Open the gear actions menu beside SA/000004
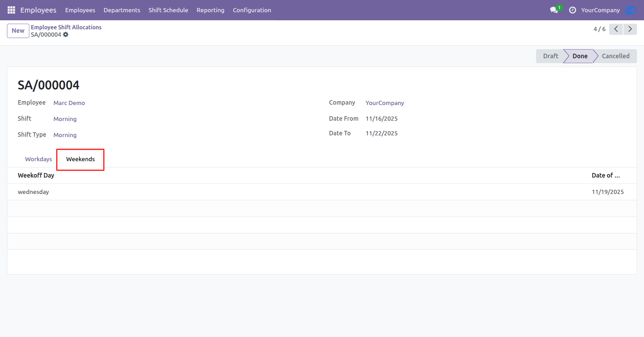The image size is (644, 337). pos(66,35)
